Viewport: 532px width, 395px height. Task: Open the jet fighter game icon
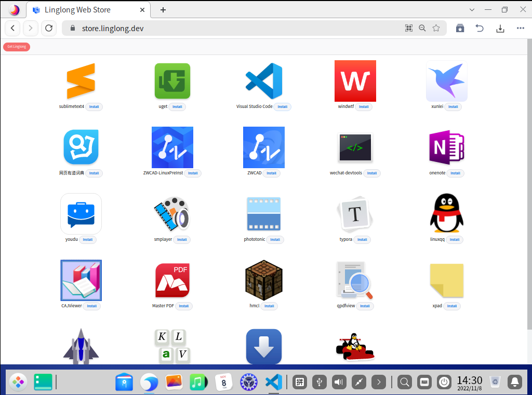81,346
